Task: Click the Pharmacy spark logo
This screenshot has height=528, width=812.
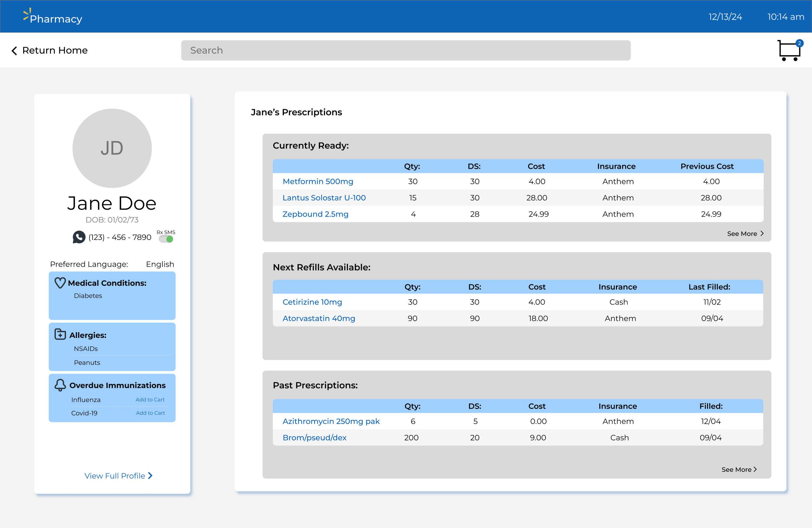Action: [27, 14]
